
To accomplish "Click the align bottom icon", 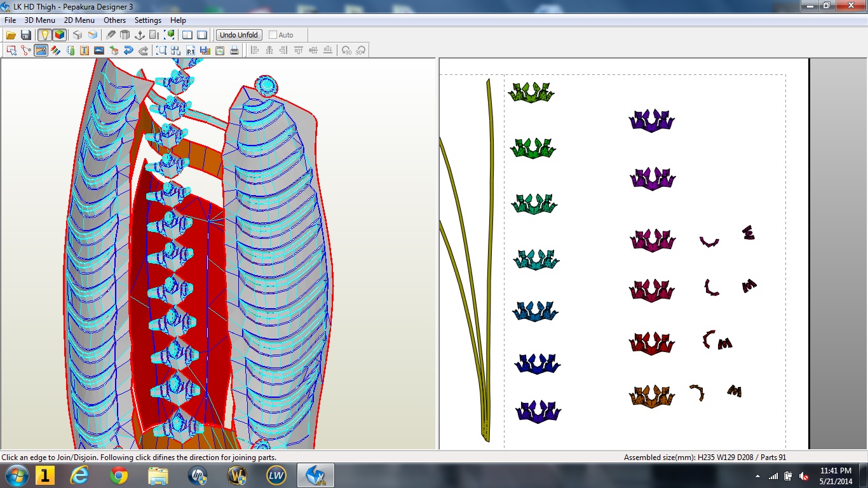I will point(327,50).
